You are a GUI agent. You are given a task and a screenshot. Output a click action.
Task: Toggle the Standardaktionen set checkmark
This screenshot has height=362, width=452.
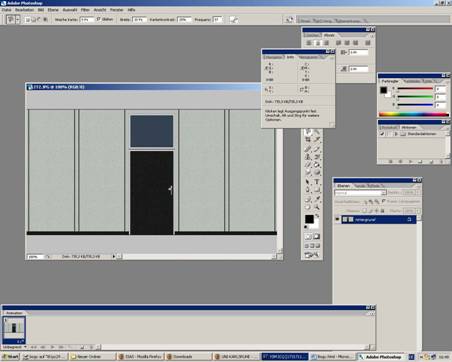[x=382, y=134]
